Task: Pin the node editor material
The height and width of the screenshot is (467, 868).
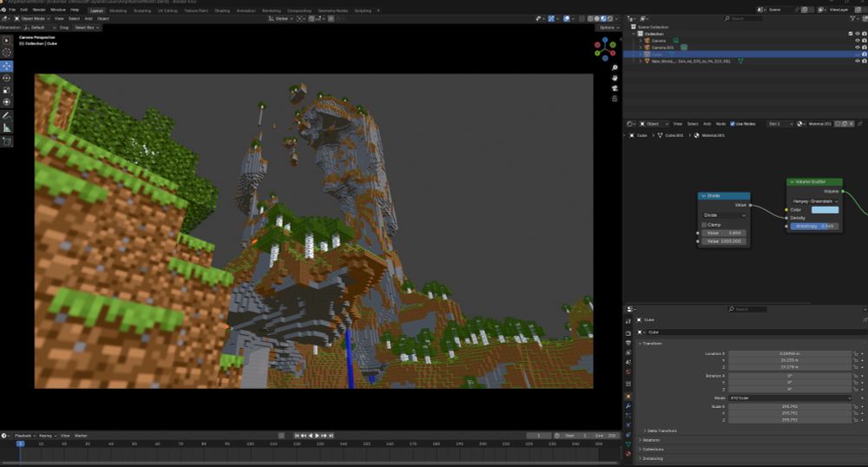Action: pos(859,124)
